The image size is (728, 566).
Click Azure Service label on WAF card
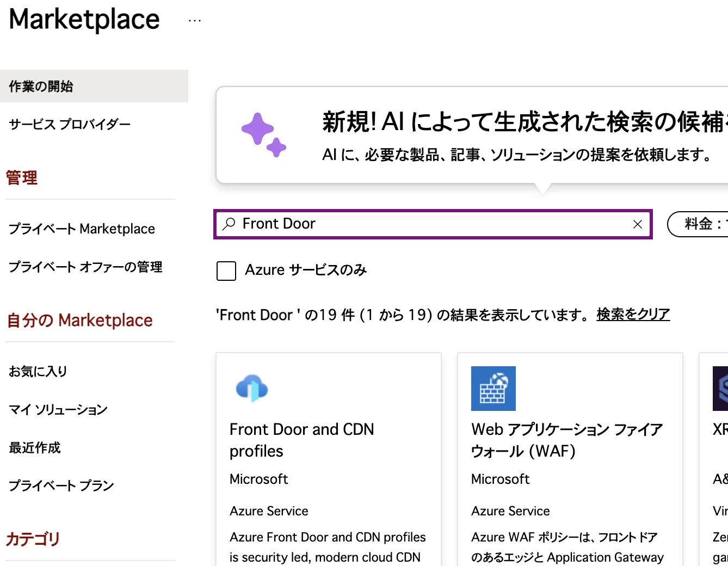[510, 511]
